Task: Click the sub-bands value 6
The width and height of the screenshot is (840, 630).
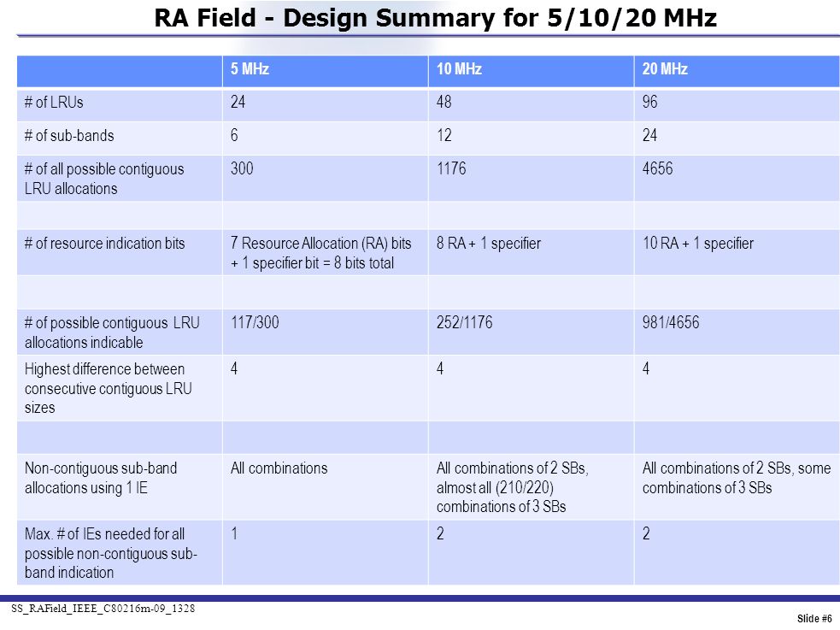Action: tap(234, 135)
